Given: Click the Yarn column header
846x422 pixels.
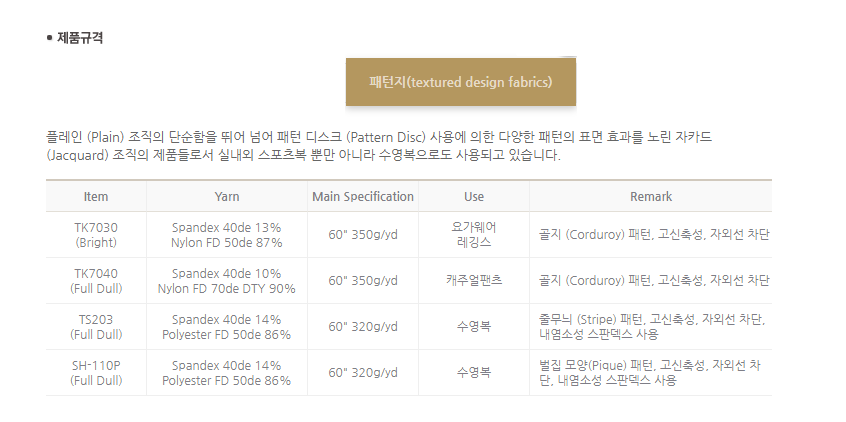Looking at the screenshot, I should click(x=227, y=196).
